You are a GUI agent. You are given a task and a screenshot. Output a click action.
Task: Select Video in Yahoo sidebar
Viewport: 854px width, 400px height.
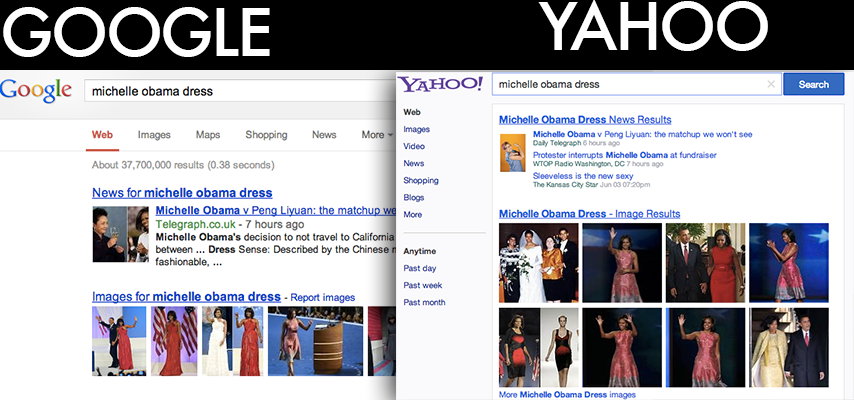(414, 146)
